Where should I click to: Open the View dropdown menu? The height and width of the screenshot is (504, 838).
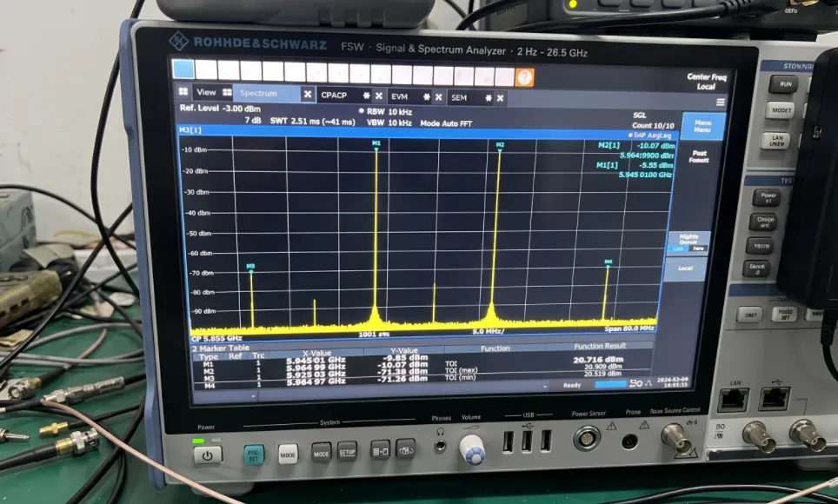coord(206,91)
